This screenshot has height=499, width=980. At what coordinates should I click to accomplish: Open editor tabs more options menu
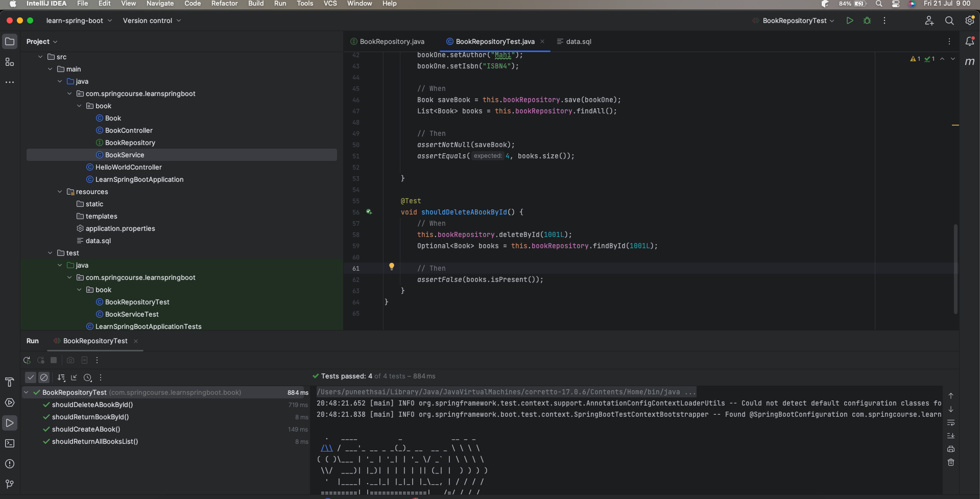click(949, 41)
